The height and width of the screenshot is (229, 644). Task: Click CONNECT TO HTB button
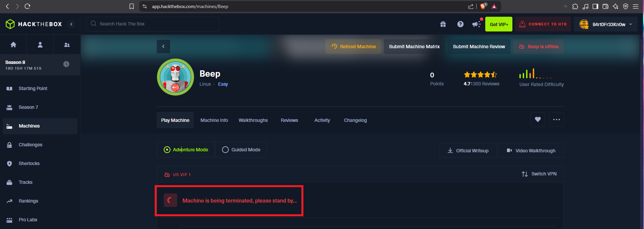[543, 24]
